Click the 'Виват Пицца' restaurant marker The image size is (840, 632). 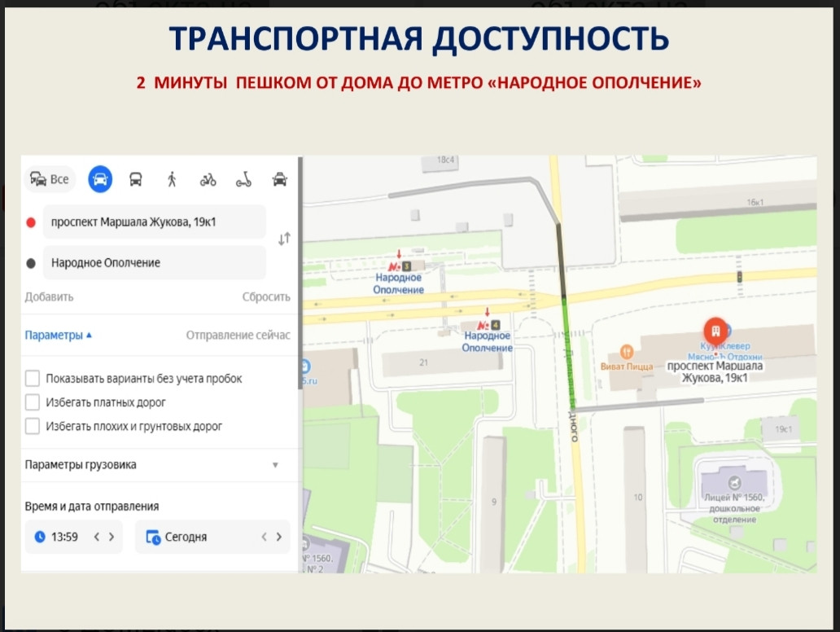pos(626,352)
